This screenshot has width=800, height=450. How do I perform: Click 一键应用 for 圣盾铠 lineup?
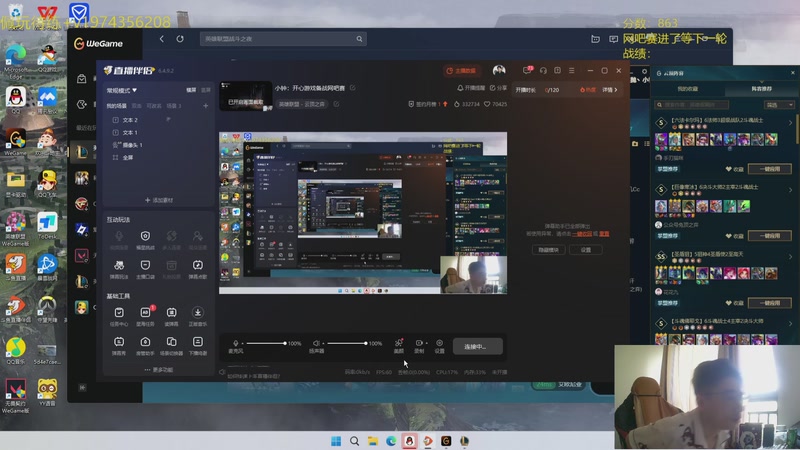[769, 303]
